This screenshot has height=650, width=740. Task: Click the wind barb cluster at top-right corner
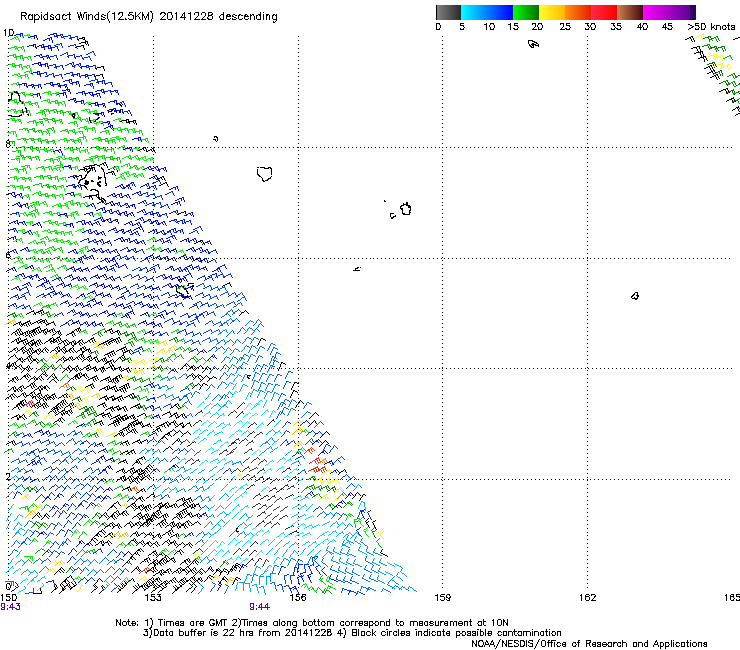[715, 75]
